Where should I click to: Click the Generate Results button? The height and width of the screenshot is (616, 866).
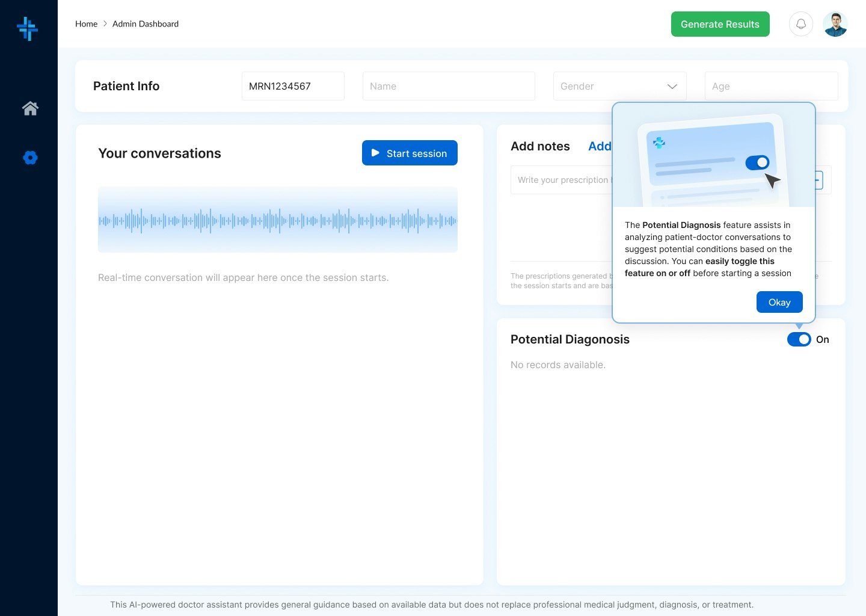pyautogui.click(x=720, y=24)
